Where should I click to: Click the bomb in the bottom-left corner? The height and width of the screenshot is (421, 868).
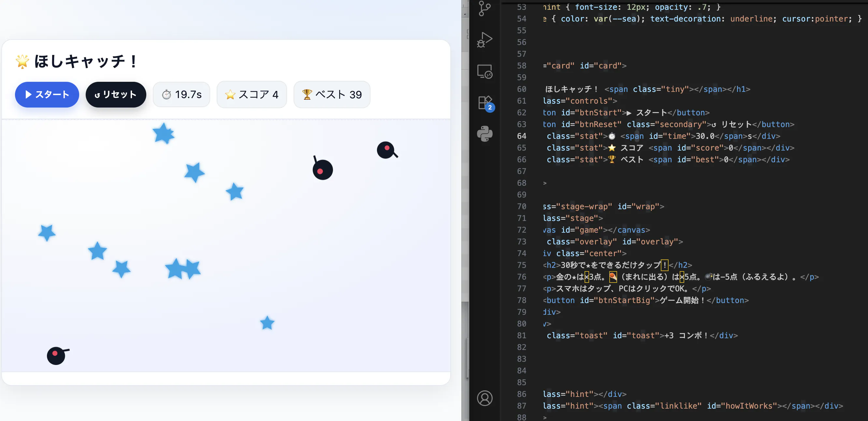tap(56, 356)
